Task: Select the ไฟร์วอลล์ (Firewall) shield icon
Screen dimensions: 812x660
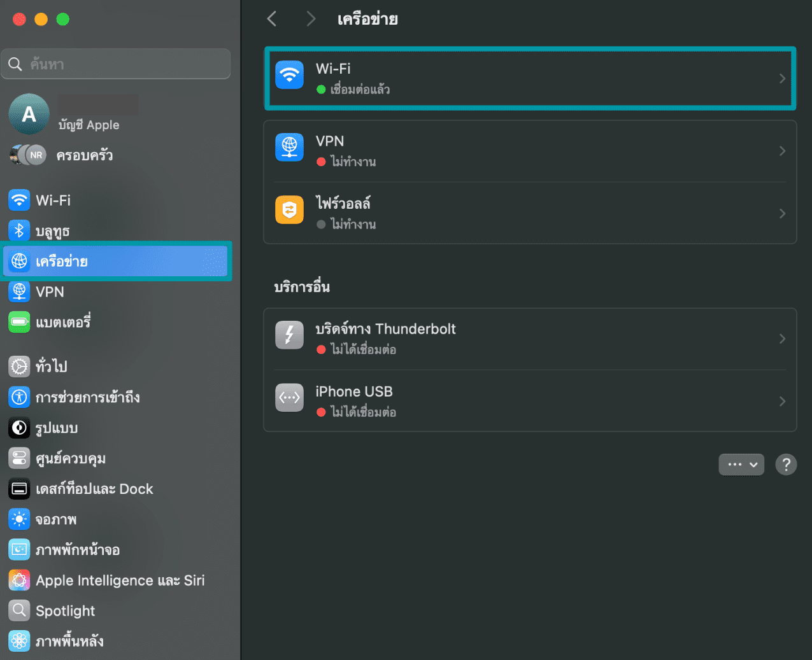Action: [289, 209]
